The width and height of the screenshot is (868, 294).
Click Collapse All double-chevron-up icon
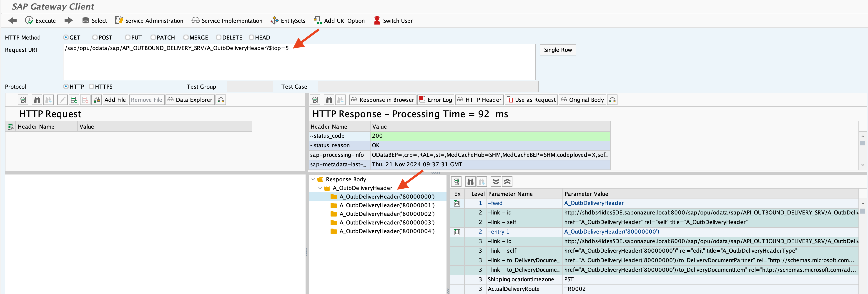coord(507,182)
